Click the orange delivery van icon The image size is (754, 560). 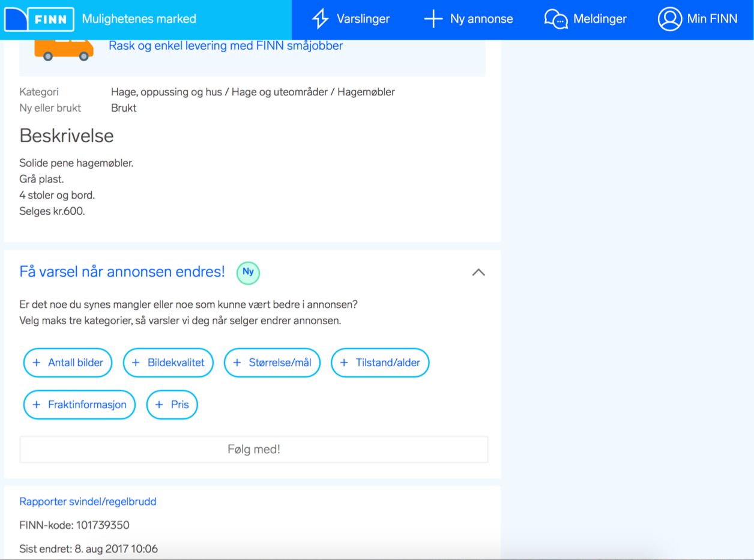64,50
